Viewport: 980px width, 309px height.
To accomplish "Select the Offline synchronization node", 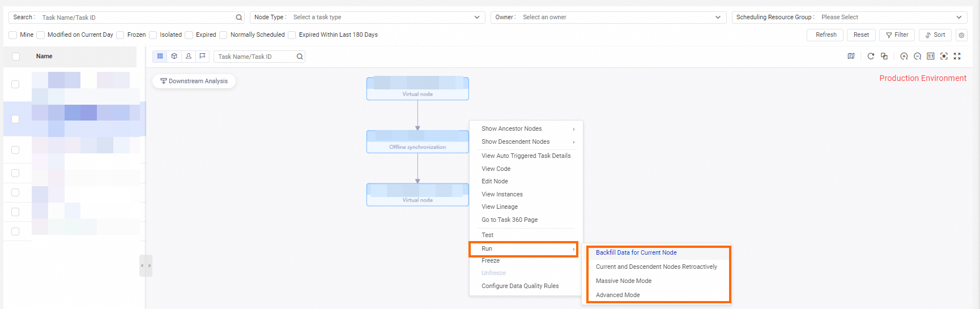I will click(417, 141).
